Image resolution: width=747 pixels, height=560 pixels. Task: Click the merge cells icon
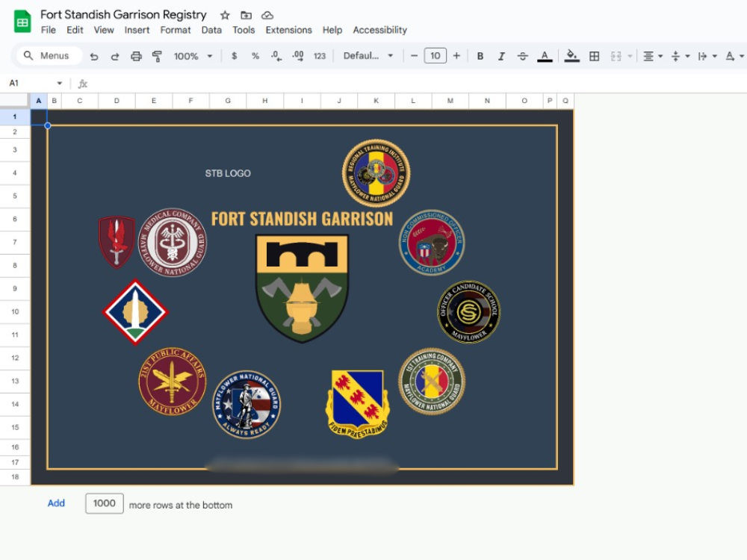616,56
